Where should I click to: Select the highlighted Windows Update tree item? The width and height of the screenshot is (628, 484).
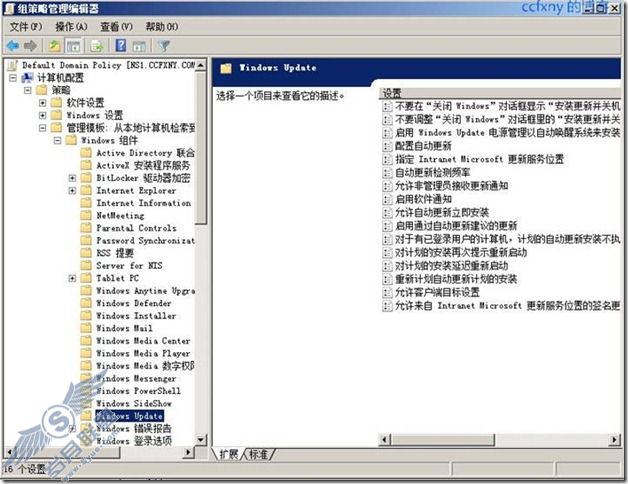click(x=129, y=416)
